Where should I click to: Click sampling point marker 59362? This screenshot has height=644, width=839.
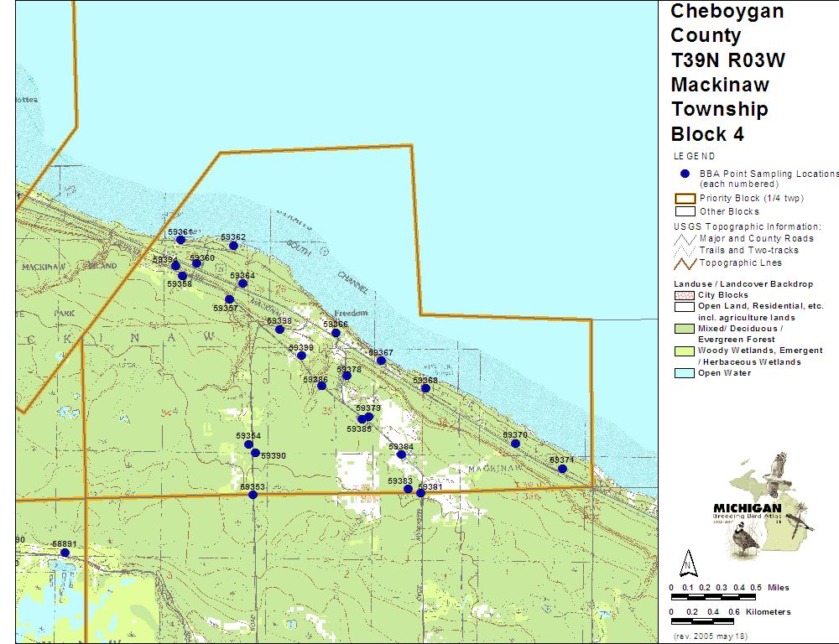(x=233, y=246)
